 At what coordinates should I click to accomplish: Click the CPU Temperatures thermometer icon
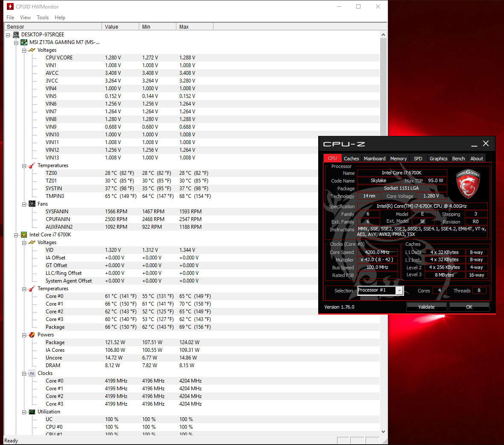pos(32,289)
